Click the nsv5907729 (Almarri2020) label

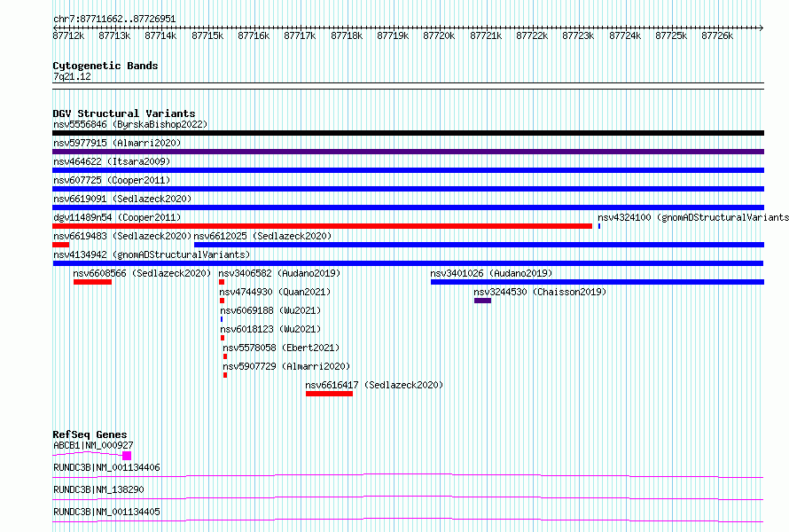click(x=286, y=366)
